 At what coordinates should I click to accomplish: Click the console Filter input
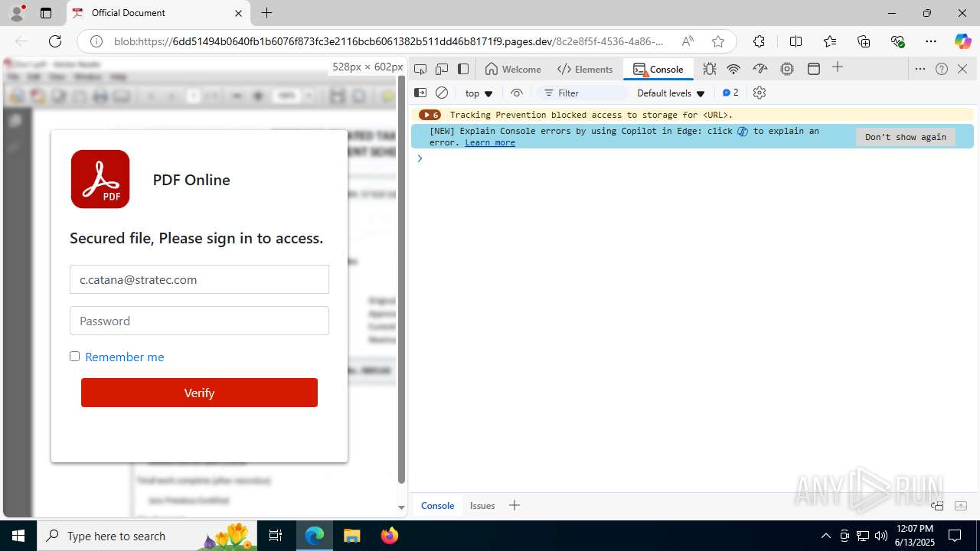(x=582, y=93)
